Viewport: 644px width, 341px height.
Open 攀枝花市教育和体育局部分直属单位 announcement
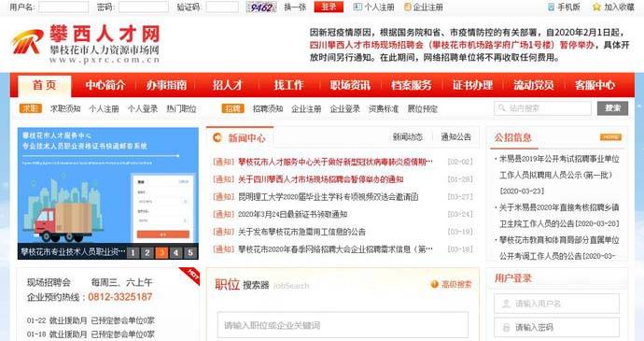[559, 248]
